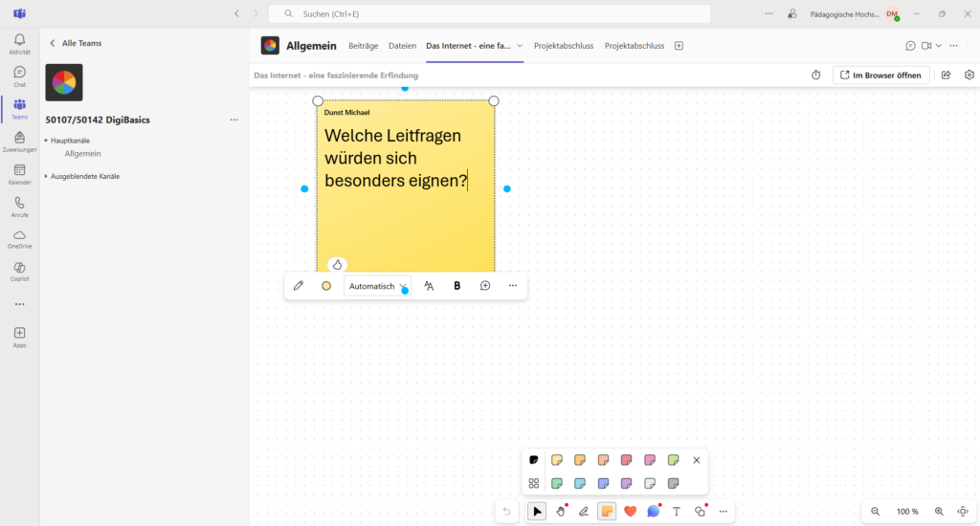Screen dimensions: 980x526
Task: Collapse the Hauptkanäle section
Action: point(46,141)
